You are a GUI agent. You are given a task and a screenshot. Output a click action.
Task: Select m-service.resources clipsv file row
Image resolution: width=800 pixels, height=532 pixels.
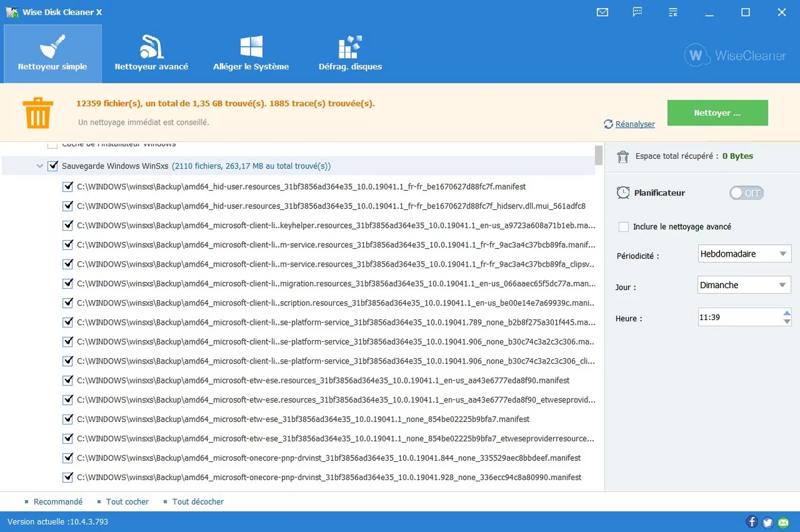coord(336,264)
